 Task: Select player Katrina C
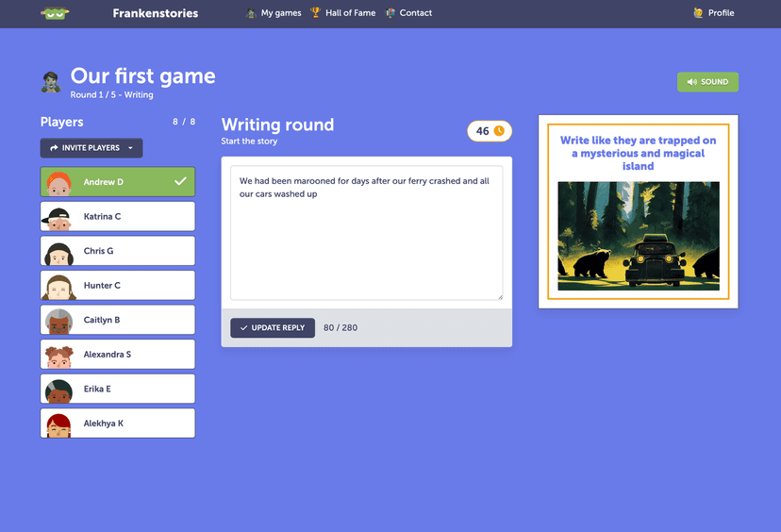[118, 216]
